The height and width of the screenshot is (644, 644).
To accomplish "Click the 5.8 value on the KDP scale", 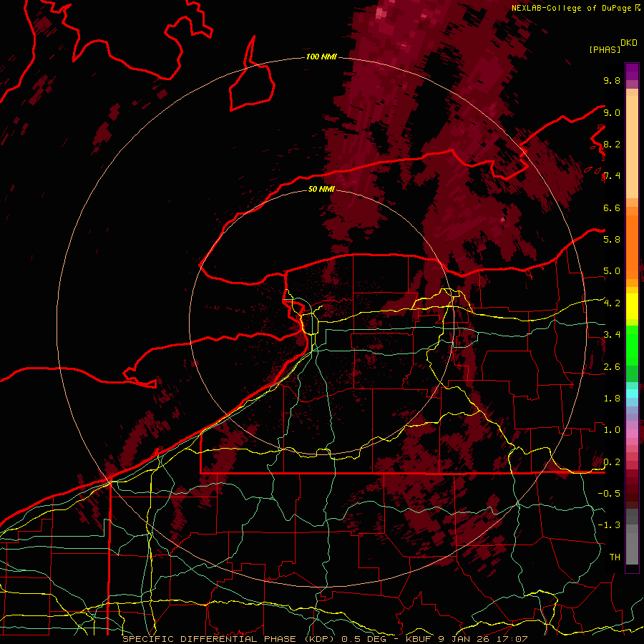I will [x=612, y=239].
